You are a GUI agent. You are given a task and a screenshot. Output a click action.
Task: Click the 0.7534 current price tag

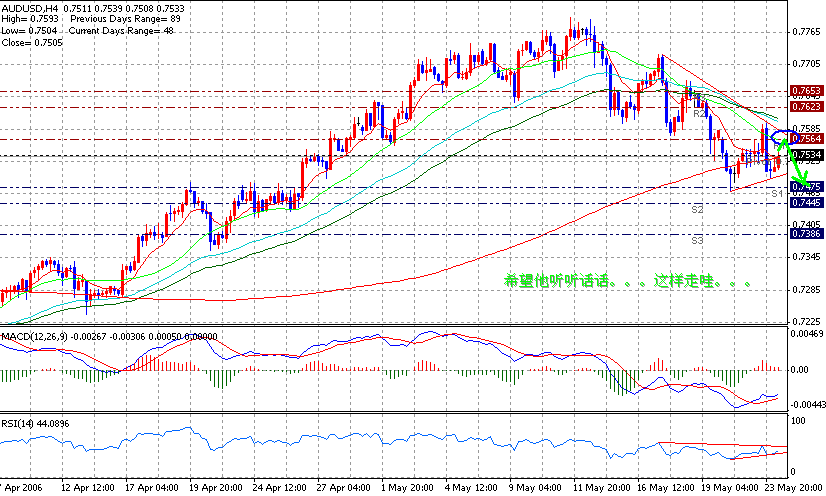[807, 155]
